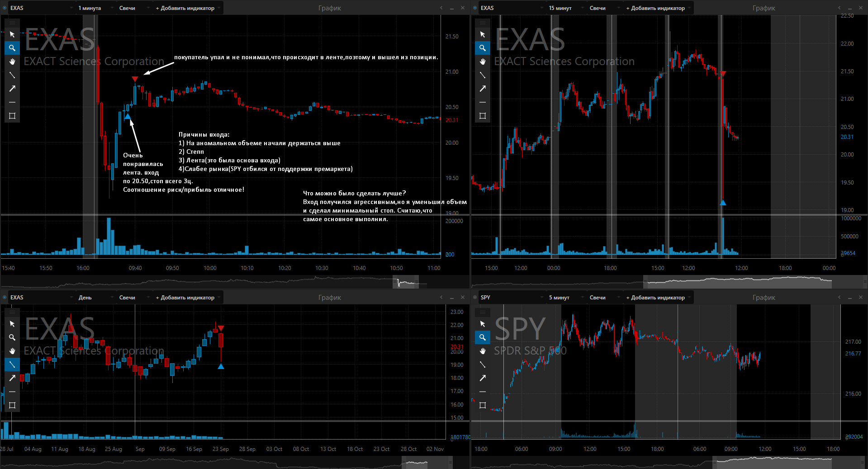Click the blue entry marker on 1-minute chart

click(x=128, y=116)
